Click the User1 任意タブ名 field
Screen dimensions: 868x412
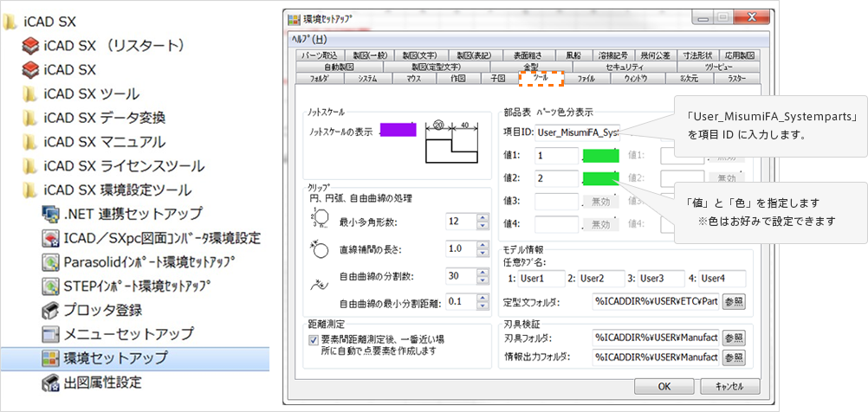point(541,279)
